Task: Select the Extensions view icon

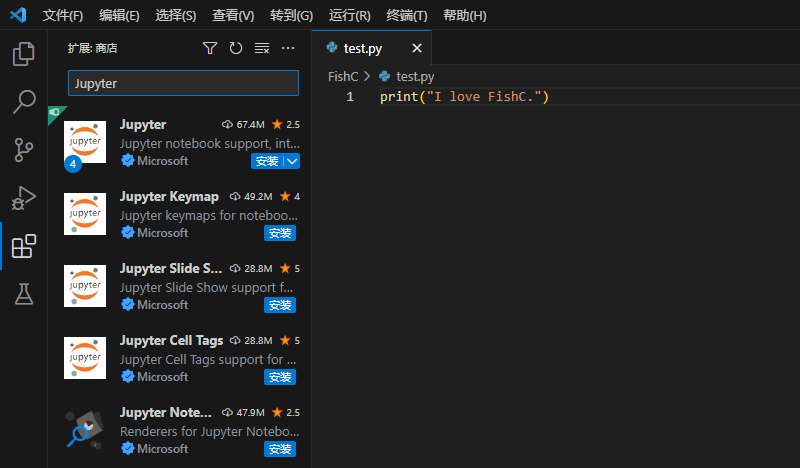Action: [x=23, y=247]
